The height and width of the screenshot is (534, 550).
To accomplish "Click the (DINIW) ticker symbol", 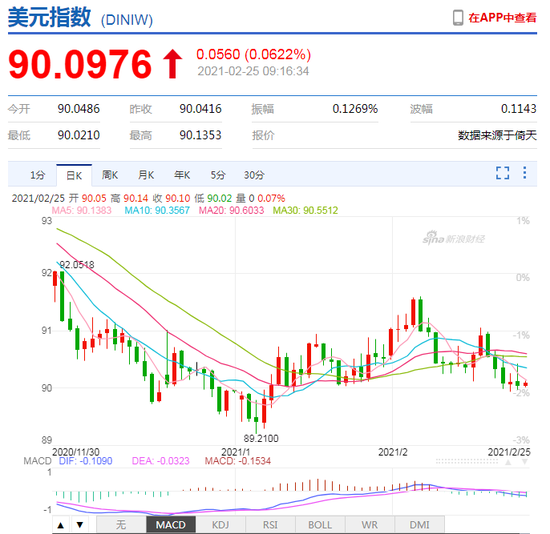I will click(127, 20).
